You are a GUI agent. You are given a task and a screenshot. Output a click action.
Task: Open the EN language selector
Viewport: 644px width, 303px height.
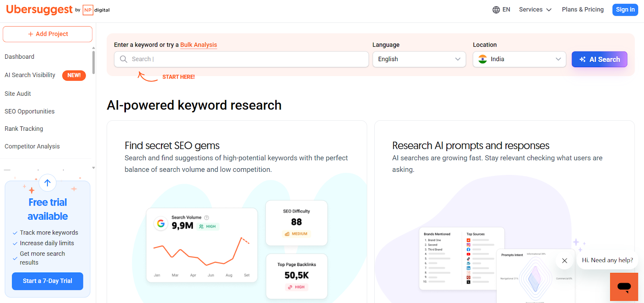502,10
